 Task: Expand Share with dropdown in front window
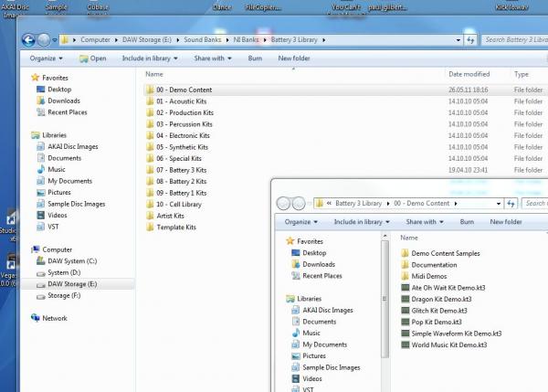point(425,221)
